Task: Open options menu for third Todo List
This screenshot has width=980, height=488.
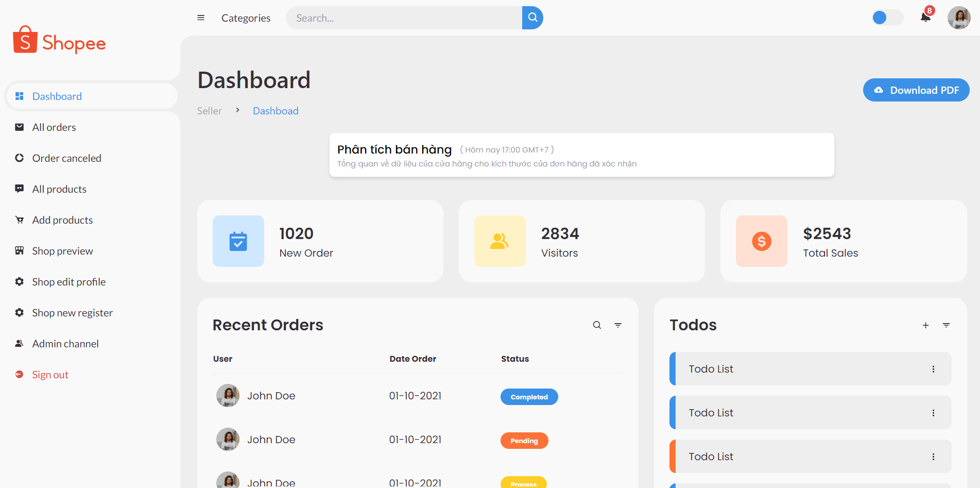Action: click(933, 457)
